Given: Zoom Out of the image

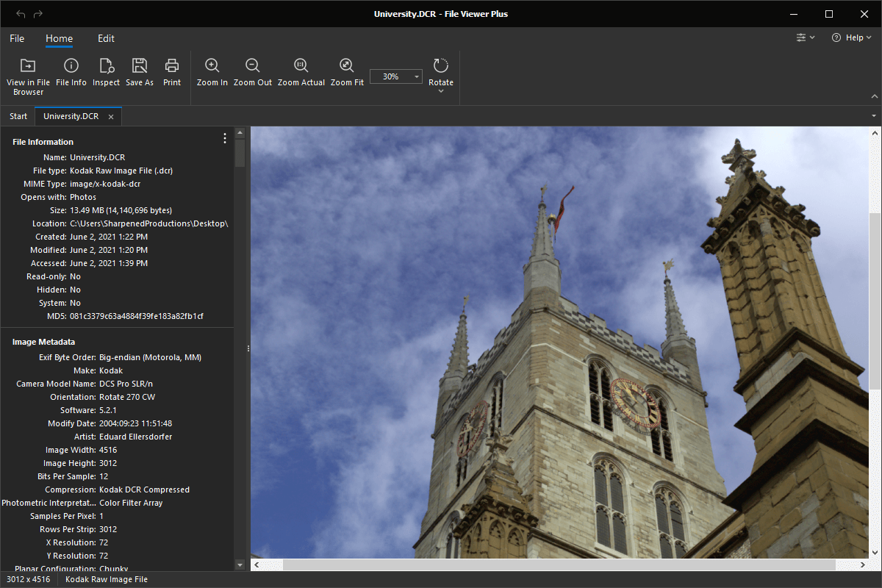Looking at the screenshot, I should tap(253, 73).
